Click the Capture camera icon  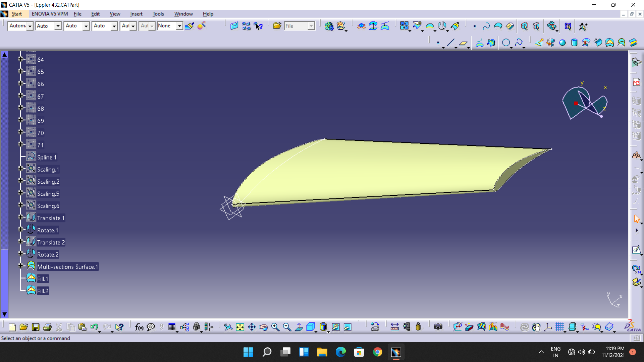(x=438, y=327)
